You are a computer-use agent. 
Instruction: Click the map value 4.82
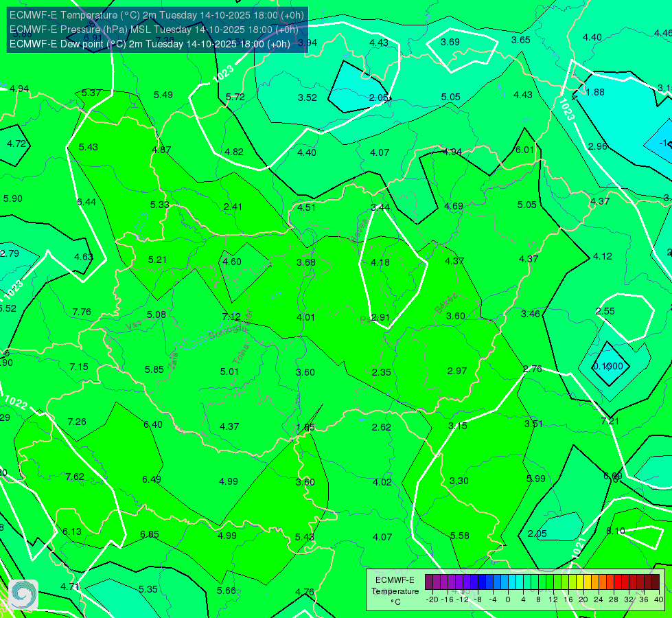point(234,152)
